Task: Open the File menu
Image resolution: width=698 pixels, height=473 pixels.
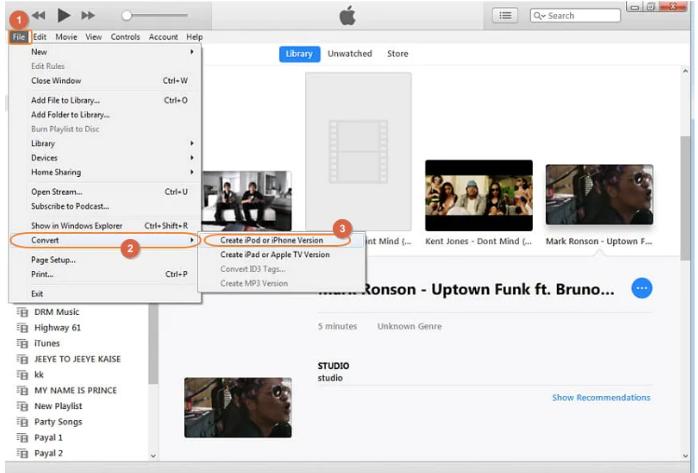Action: coord(19,37)
